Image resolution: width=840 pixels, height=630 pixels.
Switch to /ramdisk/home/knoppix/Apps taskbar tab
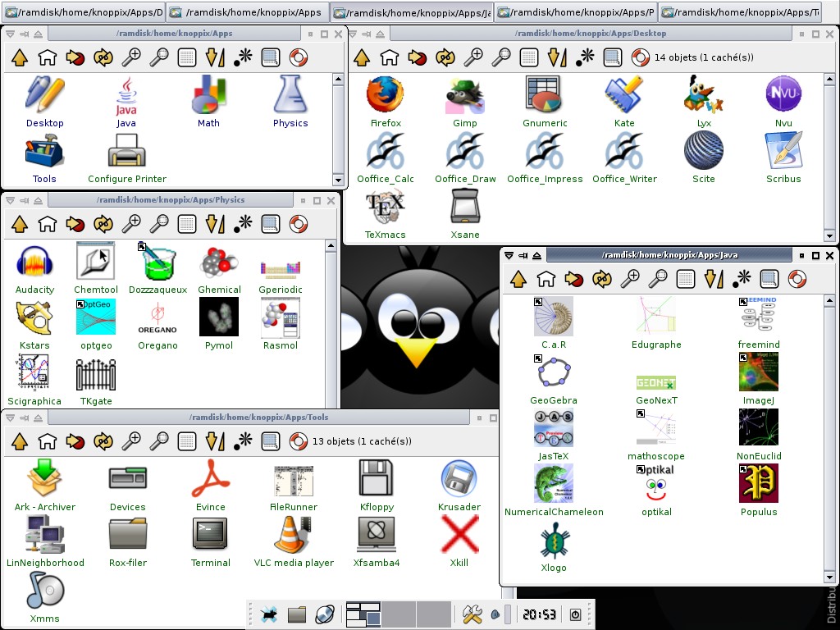tap(247, 12)
